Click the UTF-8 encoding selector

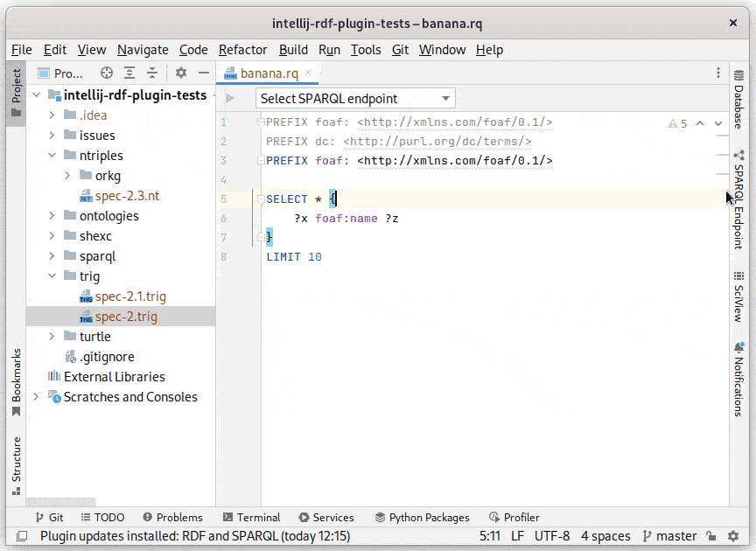coord(552,536)
